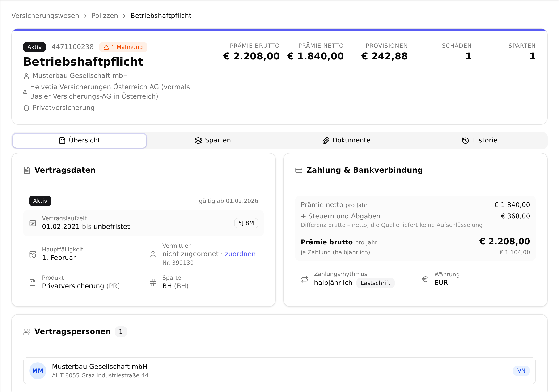Image resolution: width=559 pixels, height=392 pixels.
Task: Click the Steuern und Abgaben amount € 368,00
Action: [x=515, y=216]
